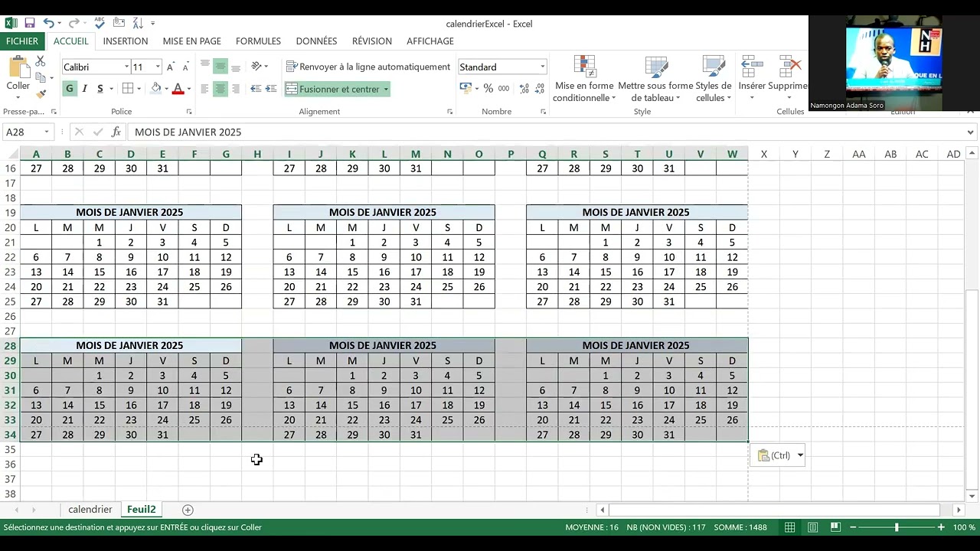This screenshot has height=551, width=980.
Task: Open the (Ctrl) paste options dropdown
Action: click(800, 455)
